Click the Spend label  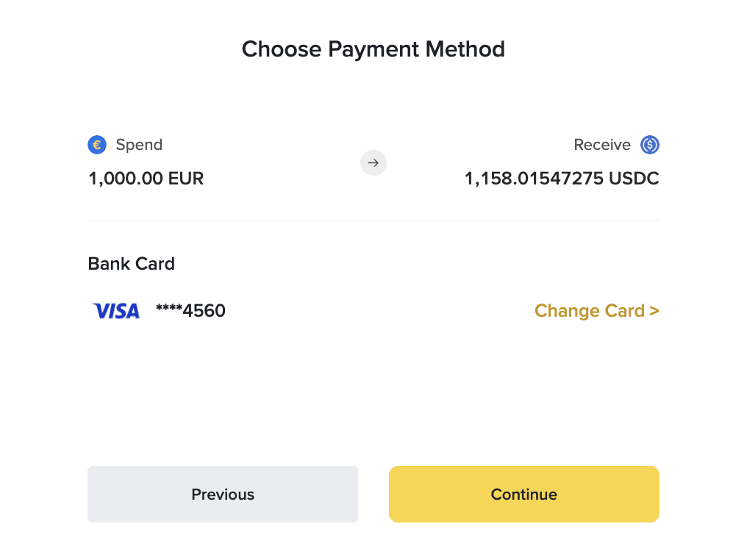tap(139, 145)
